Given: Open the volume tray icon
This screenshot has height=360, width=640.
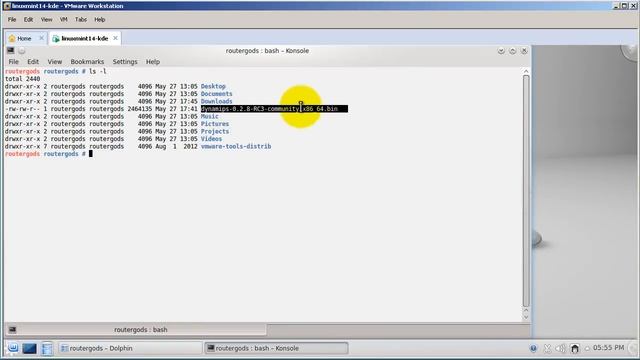Looking at the screenshot, I should tap(561, 348).
